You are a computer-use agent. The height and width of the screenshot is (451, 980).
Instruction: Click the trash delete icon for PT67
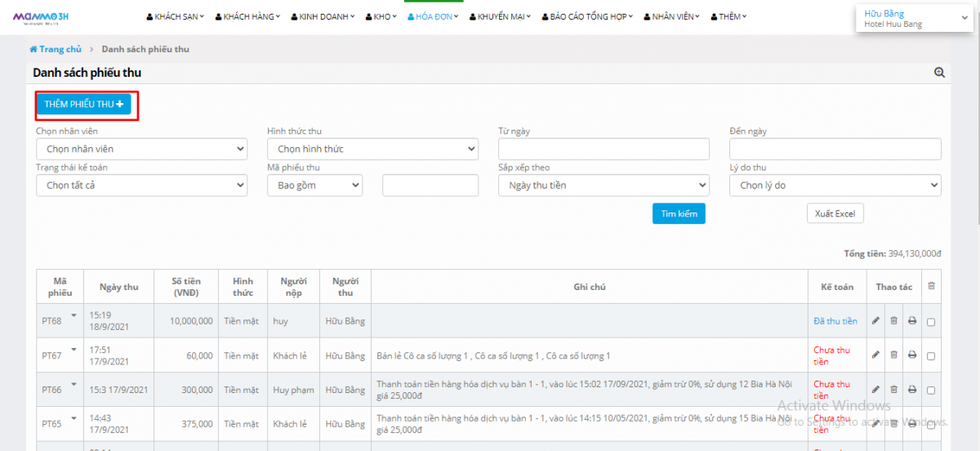click(893, 355)
